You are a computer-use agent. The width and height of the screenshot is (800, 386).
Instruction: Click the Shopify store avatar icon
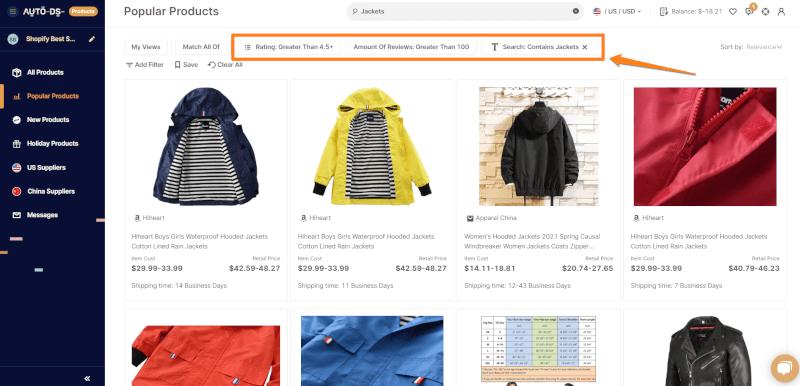(13, 39)
